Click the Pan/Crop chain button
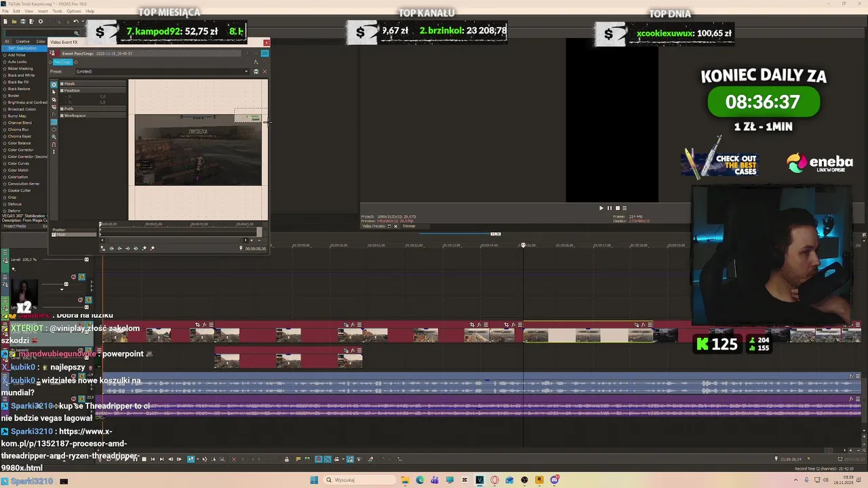The width and height of the screenshot is (868, 488). (x=62, y=62)
